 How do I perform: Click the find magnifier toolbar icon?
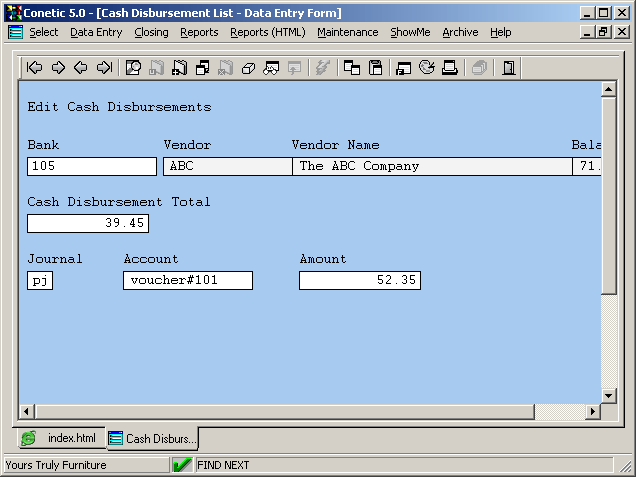pyautogui.click(x=133, y=68)
